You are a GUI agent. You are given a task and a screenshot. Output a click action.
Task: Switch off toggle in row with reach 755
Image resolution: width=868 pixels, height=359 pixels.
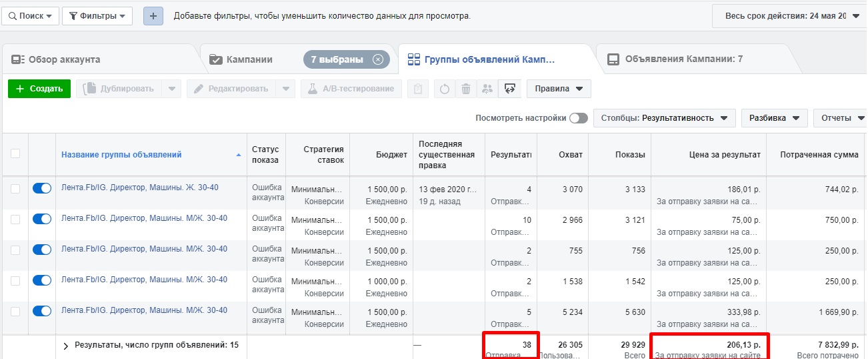[x=42, y=250]
